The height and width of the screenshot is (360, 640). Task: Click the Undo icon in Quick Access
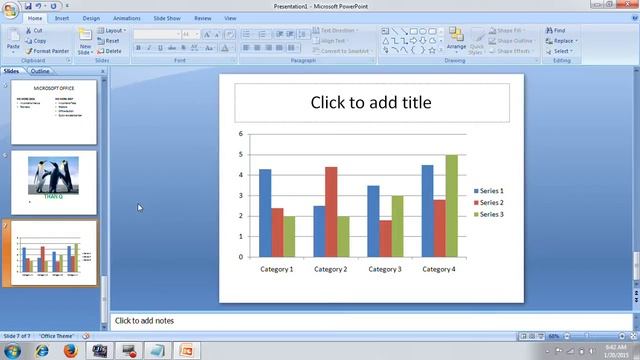pos(38,6)
